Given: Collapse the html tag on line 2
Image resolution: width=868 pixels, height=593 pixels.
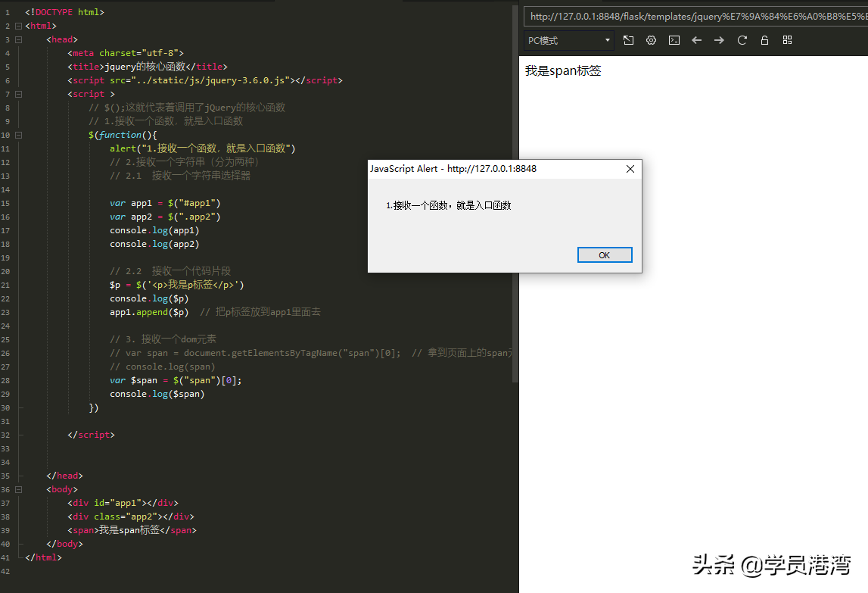Looking at the screenshot, I should pos(18,26).
